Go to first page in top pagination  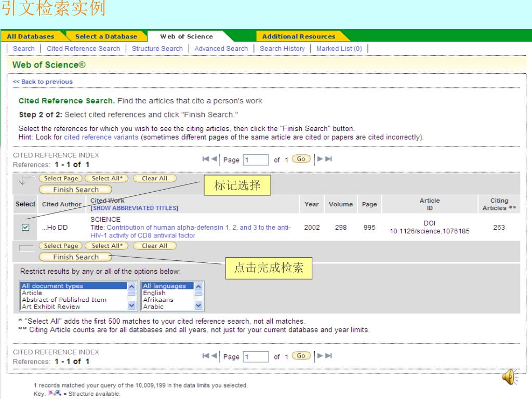205,159
